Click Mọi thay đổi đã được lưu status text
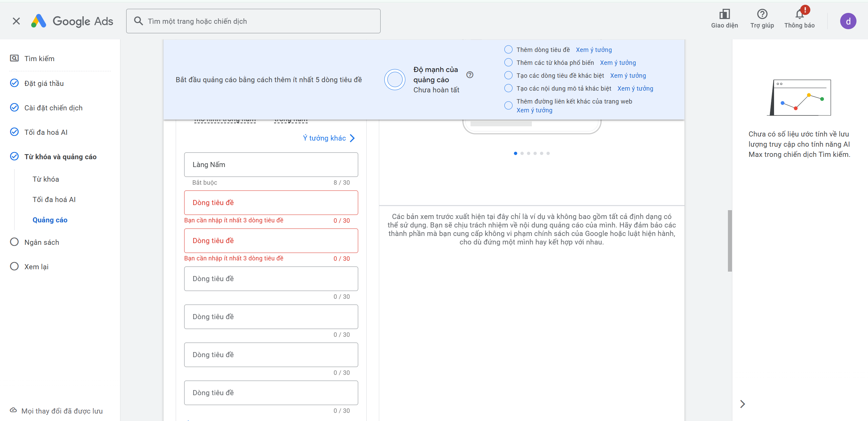The image size is (868, 421). click(62, 411)
